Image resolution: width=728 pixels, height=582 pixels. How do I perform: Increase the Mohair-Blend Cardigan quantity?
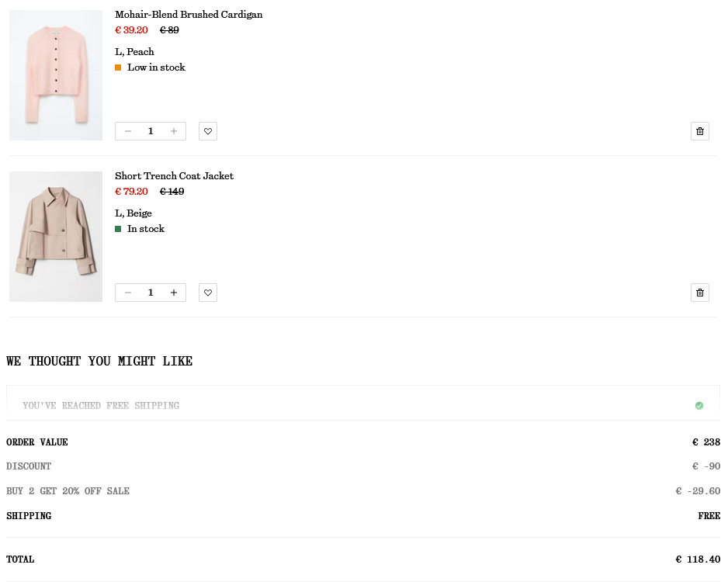174,131
